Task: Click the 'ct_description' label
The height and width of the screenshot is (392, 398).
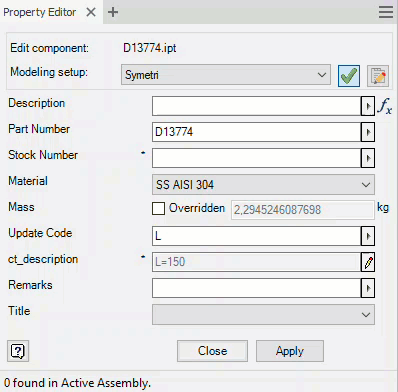Action: coord(43,259)
